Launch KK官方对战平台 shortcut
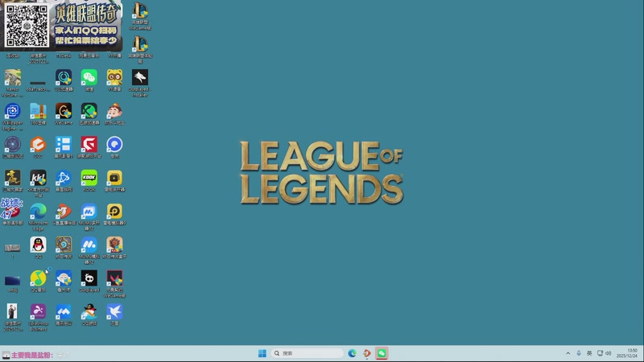The image size is (644, 362). point(38,178)
